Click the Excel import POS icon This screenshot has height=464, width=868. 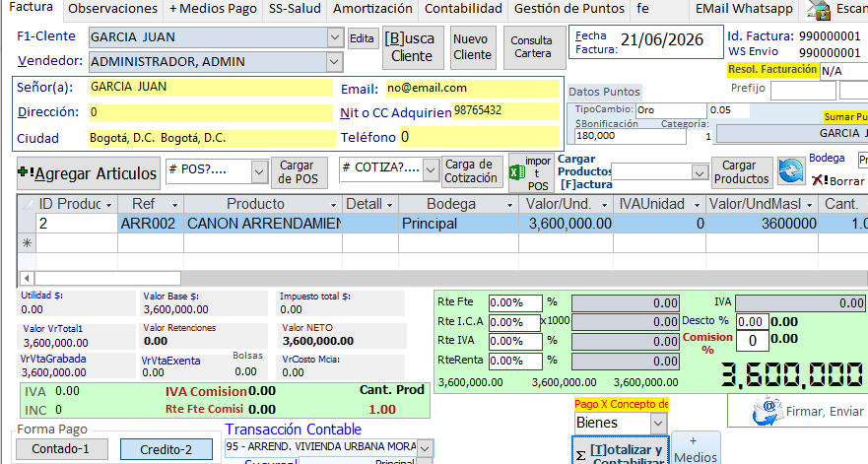[x=516, y=172]
